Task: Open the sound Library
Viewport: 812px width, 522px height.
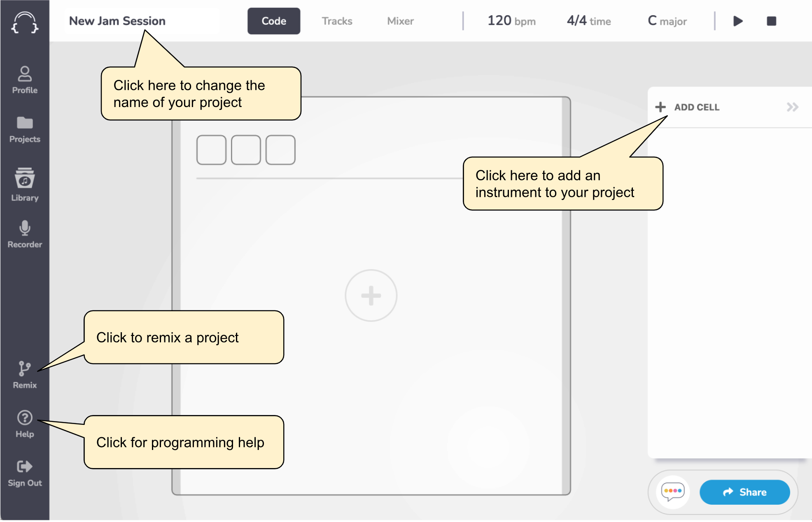Action: click(x=25, y=184)
